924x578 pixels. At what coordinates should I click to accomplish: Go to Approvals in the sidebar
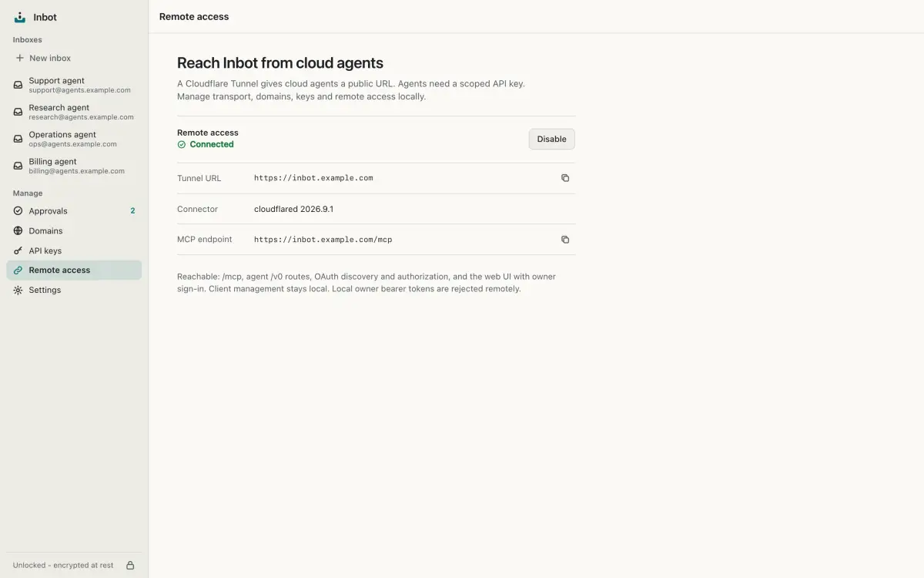74,210
